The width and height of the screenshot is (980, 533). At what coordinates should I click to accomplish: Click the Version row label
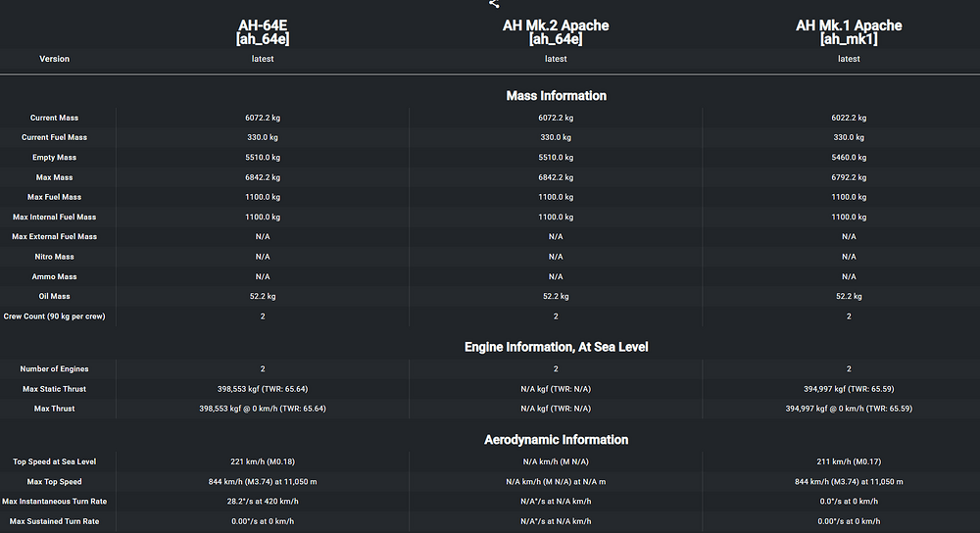click(x=55, y=59)
